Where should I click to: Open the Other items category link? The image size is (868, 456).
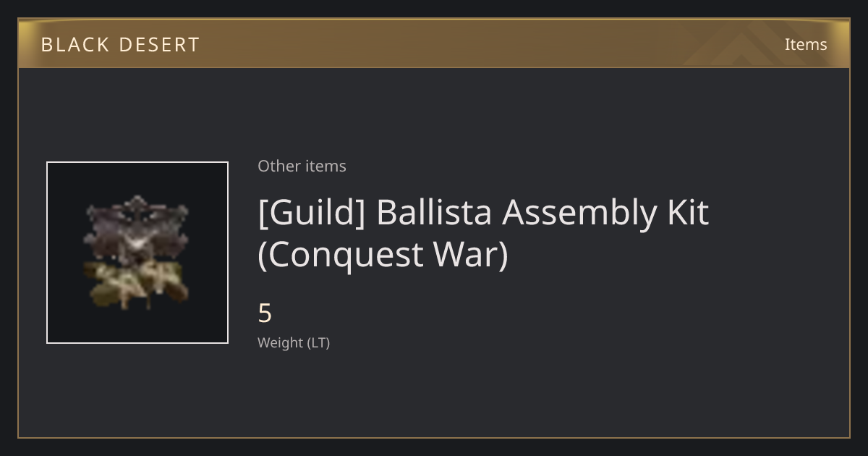point(302,166)
